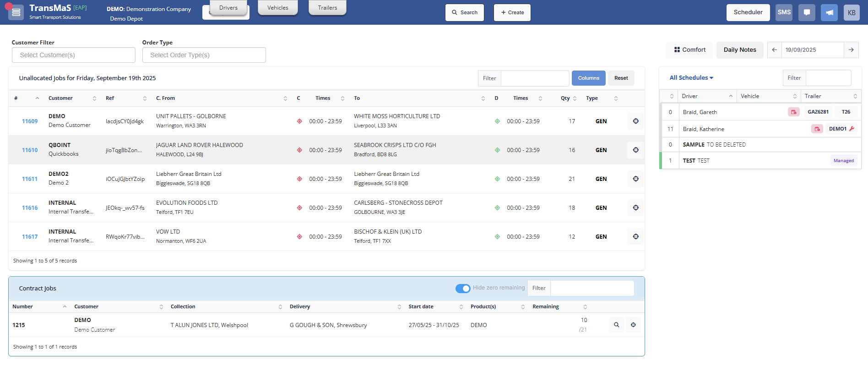Click the megaphone announcements icon
The image size is (868, 366).
tap(829, 12)
